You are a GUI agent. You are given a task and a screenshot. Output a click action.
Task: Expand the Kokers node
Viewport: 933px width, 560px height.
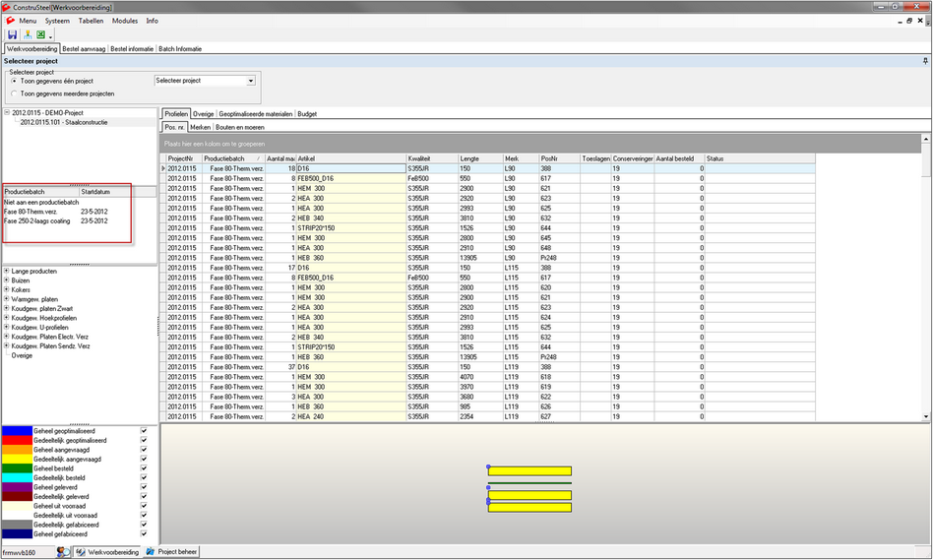7,289
